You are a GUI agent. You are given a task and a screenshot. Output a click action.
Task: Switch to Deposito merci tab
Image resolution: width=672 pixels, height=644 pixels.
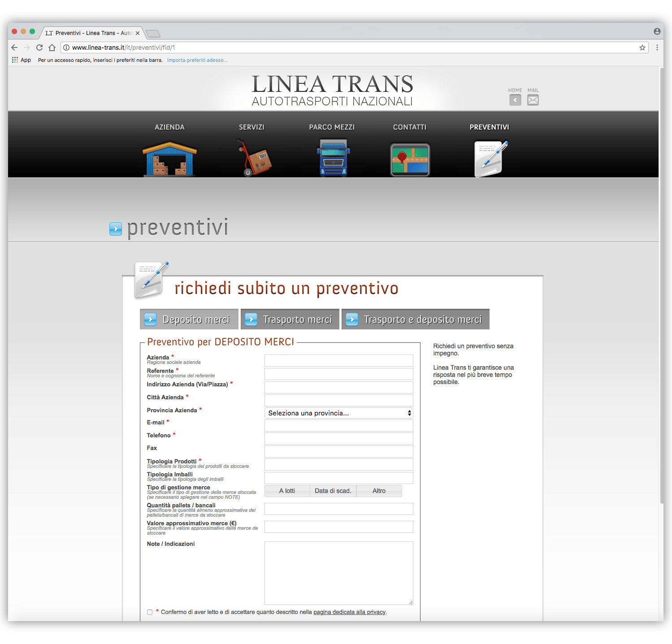click(189, 319)
